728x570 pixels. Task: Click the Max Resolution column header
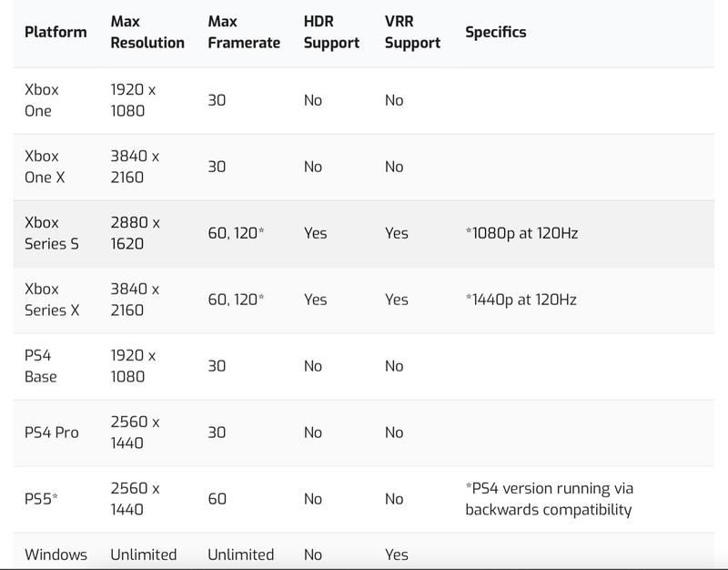(x=147, y=32)
